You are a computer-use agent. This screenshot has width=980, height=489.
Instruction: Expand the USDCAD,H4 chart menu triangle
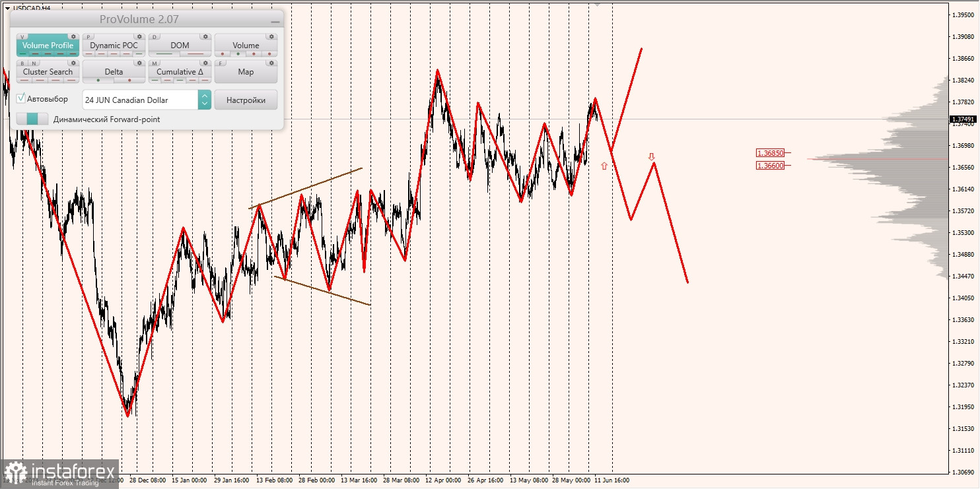tap(7, 8)
